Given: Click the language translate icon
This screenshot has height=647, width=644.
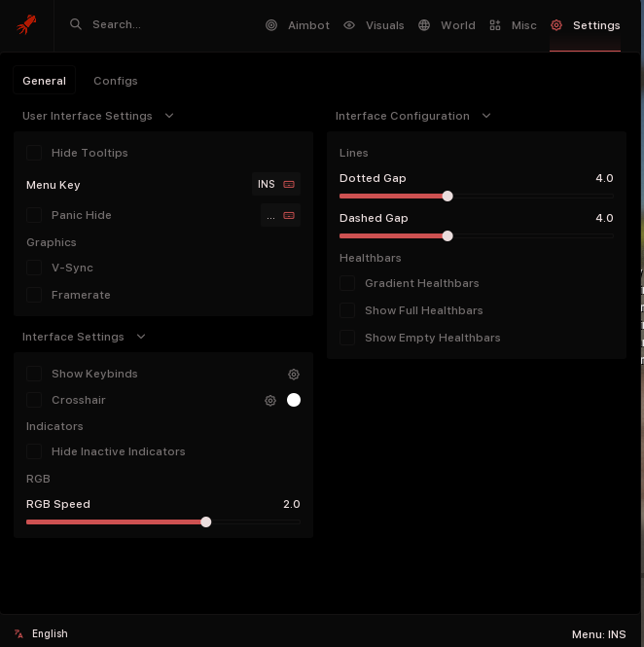Looking at the screenshot, I should click(x=18, y=633).
